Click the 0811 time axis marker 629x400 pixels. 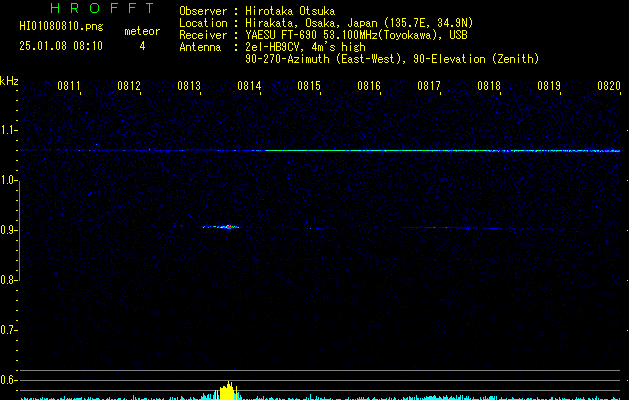[x=69, y=85]
